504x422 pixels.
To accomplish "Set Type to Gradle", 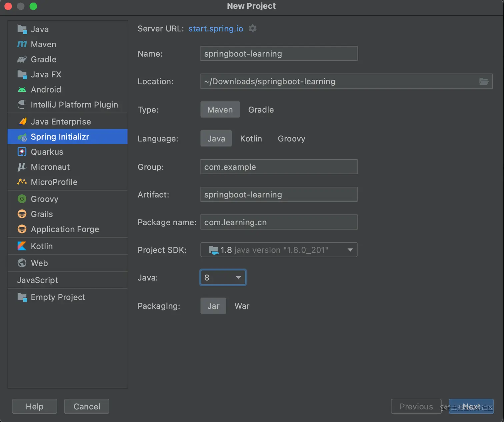I will click(x=261, y=110).
